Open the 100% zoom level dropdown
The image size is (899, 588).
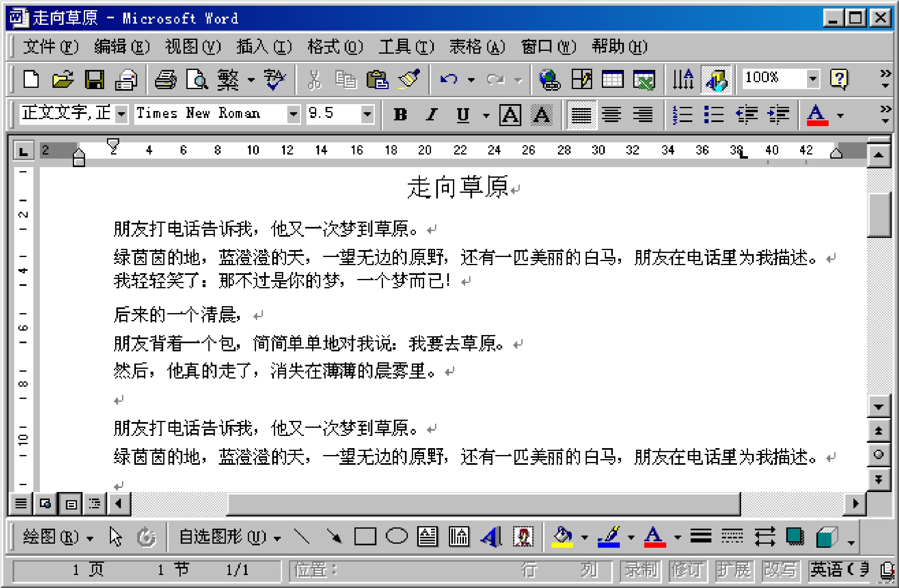click(x=812, y=78)
